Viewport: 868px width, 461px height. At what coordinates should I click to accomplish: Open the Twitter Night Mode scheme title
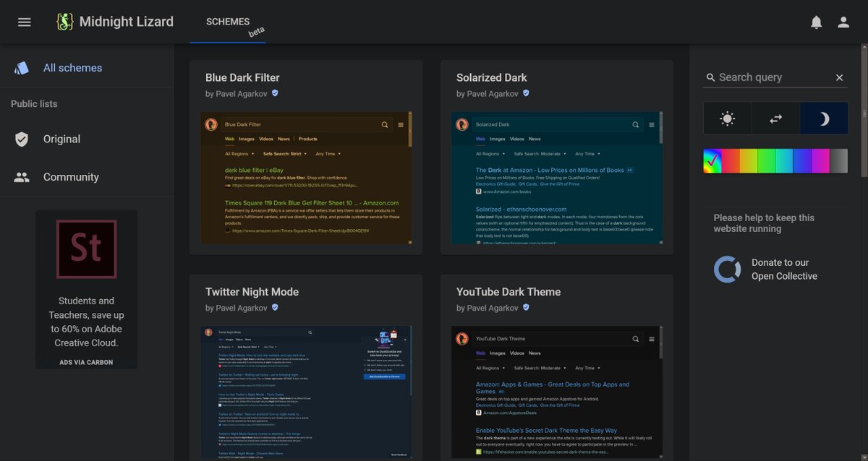coord(252,292)
